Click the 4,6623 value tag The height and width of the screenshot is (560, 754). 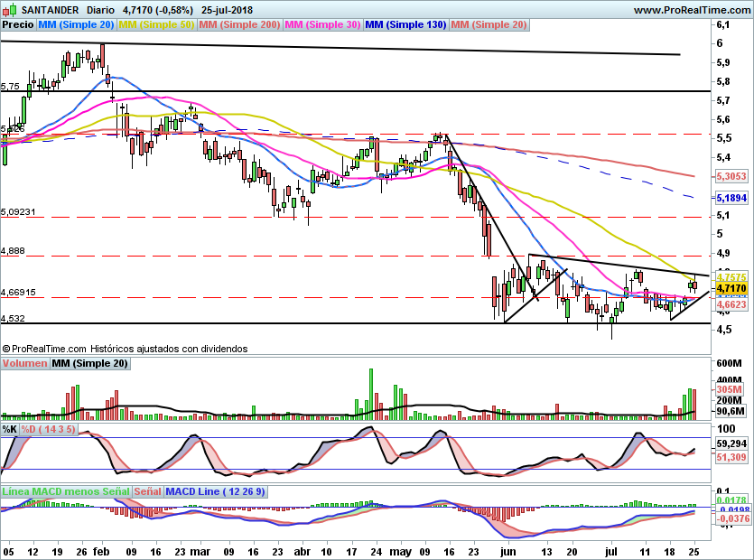[x=731, y=304]
